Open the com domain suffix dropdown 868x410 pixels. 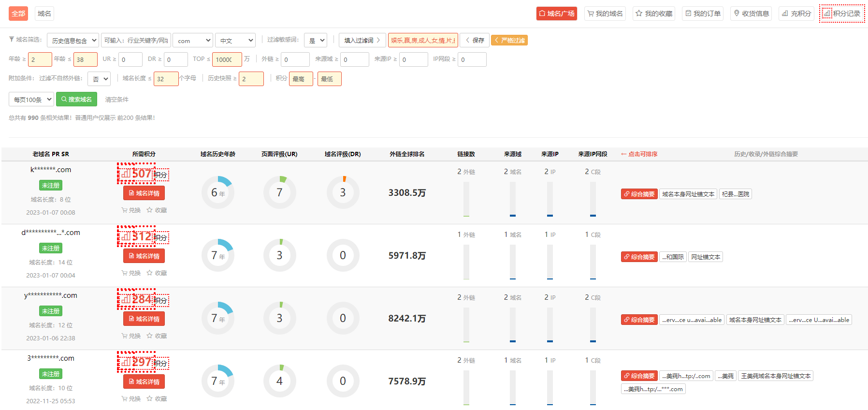(x=193, y=40)
